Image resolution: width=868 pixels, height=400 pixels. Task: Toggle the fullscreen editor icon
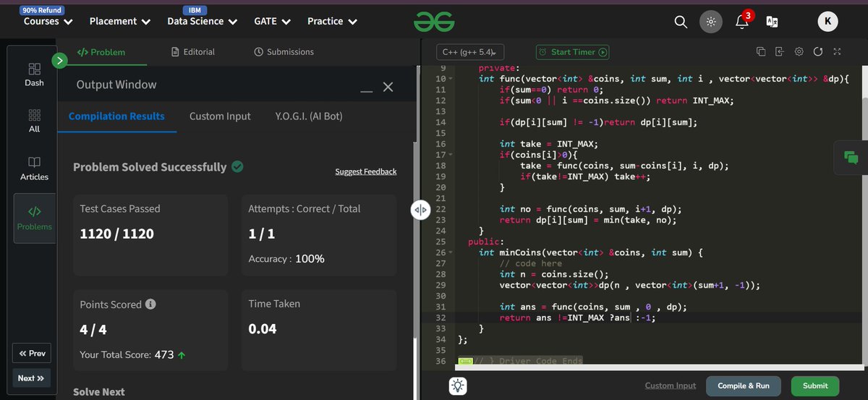837,51
